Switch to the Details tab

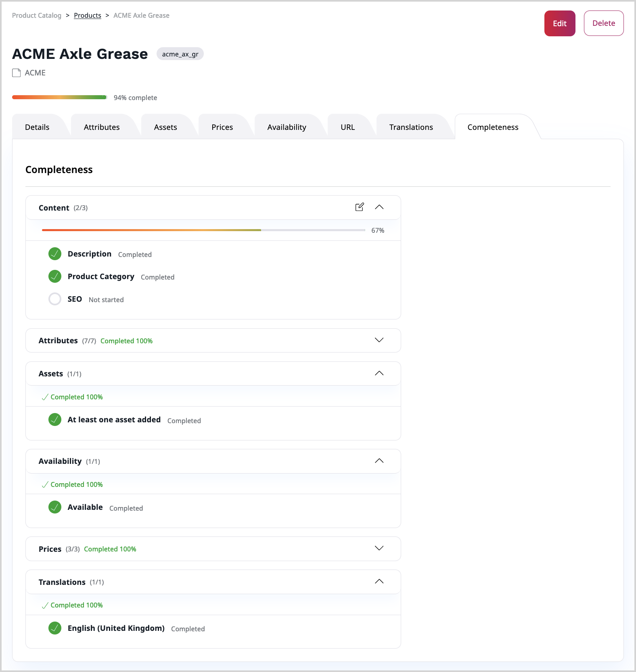(37, 127)
